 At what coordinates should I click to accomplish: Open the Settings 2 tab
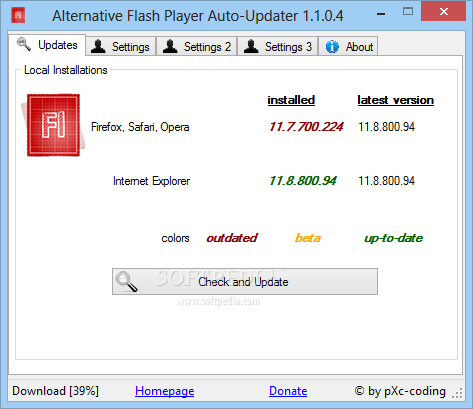(x=197, y=46)
